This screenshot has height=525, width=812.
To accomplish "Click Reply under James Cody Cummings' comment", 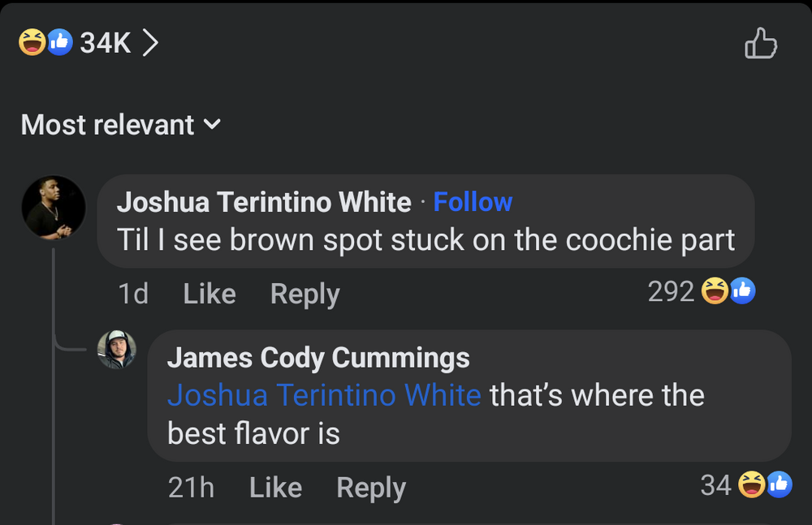I will [x=370, y=488].
